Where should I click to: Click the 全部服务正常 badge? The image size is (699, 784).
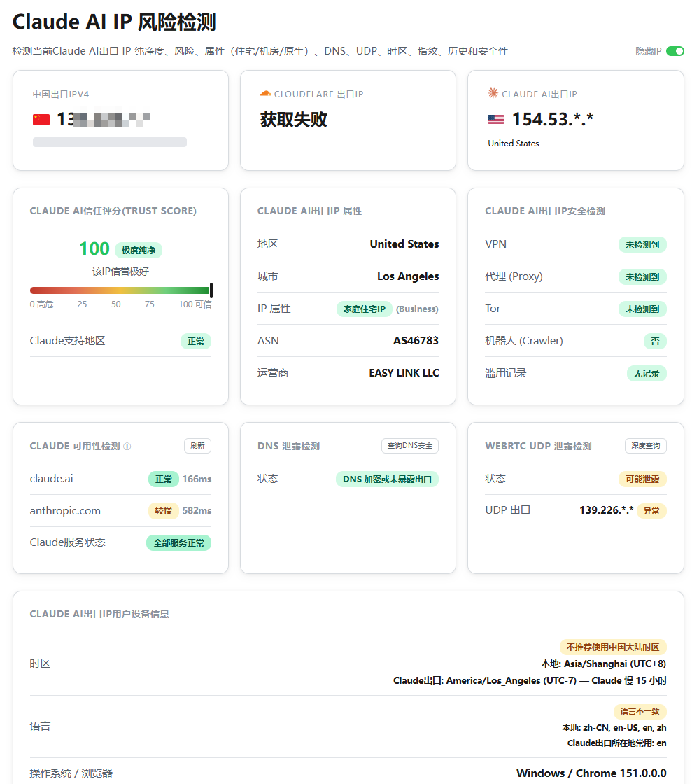point(179,543)
